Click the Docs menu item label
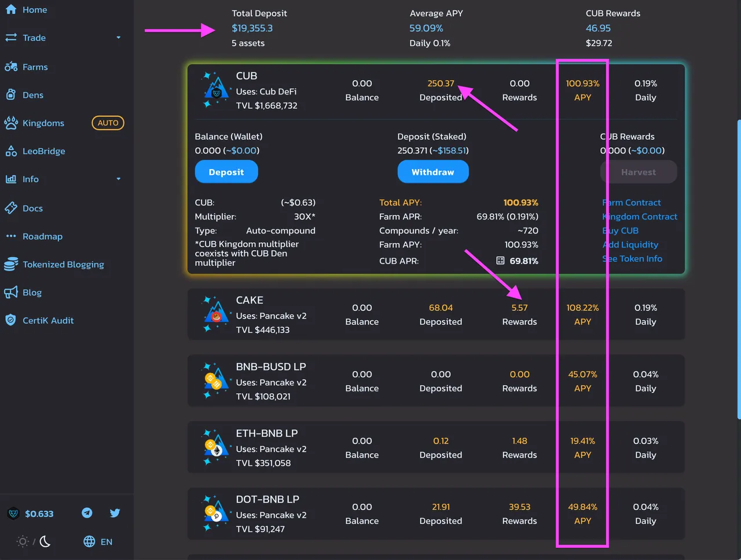 click(33, 208)
